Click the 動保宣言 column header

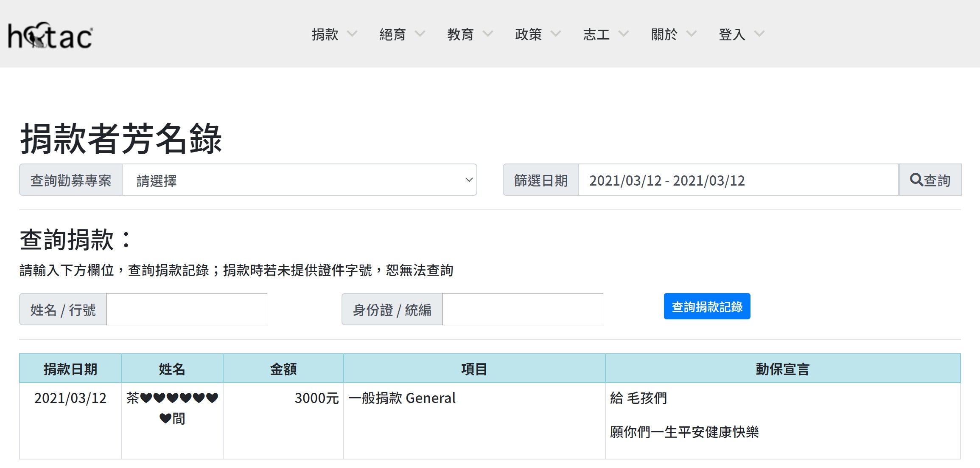coord(783,369)
